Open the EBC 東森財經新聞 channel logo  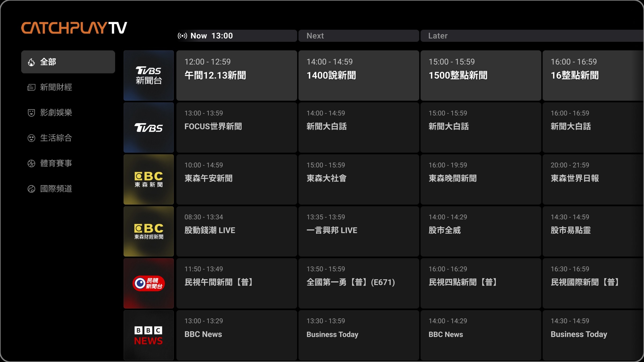[149, 231]
